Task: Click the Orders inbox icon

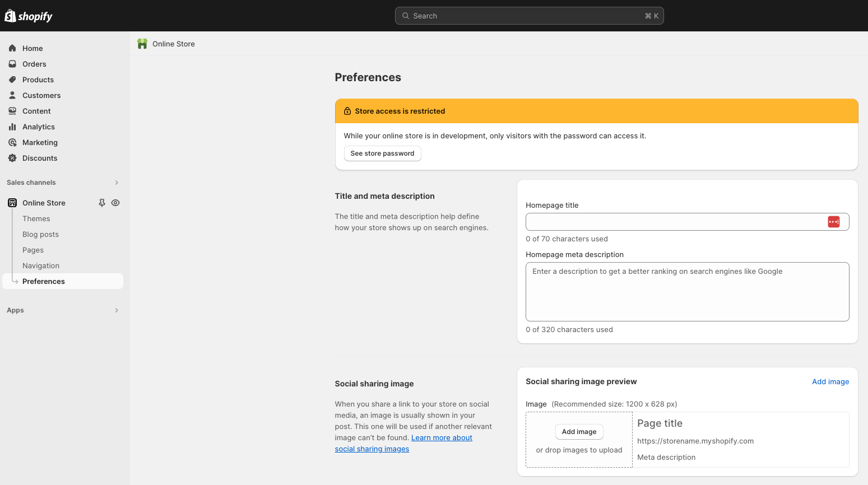Action: 12,64
